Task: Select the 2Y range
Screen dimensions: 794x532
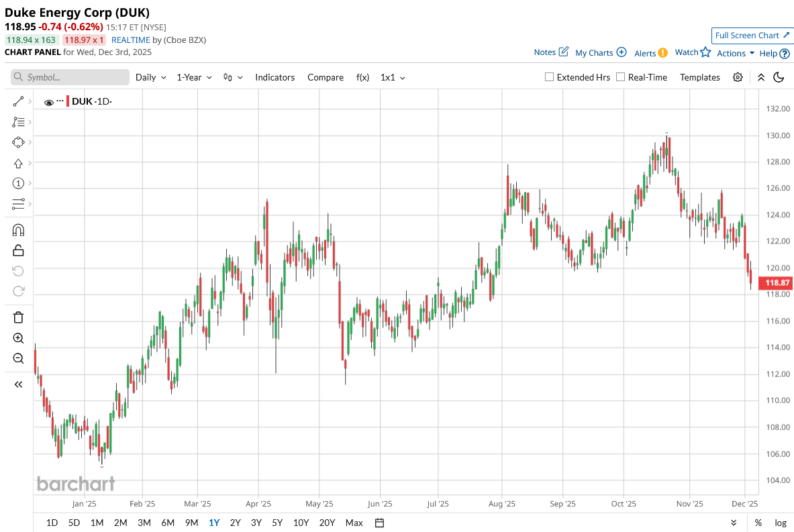Action: pos(235,523)
